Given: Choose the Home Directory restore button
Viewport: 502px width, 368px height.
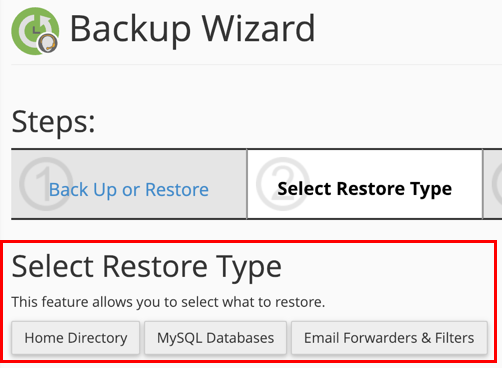Looking at the screenshot, I should point(76,338).
